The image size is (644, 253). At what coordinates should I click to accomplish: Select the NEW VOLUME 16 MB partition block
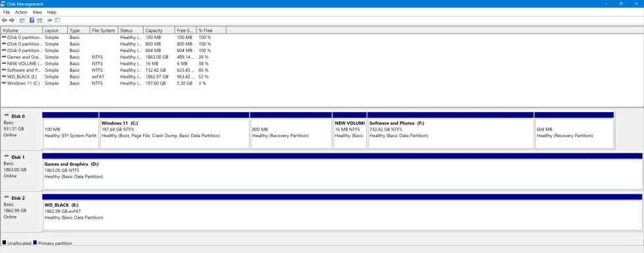click(x=350, y=130)
